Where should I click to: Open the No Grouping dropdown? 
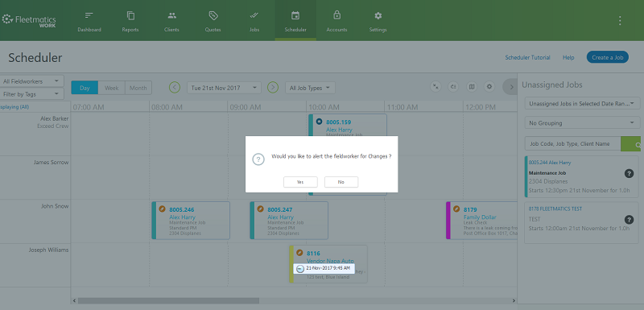click(x=582, y=122)
